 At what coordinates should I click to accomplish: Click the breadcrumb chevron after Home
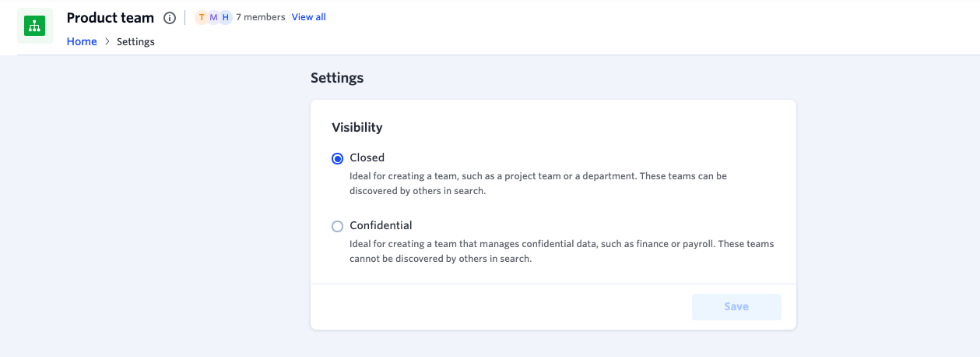107,42
